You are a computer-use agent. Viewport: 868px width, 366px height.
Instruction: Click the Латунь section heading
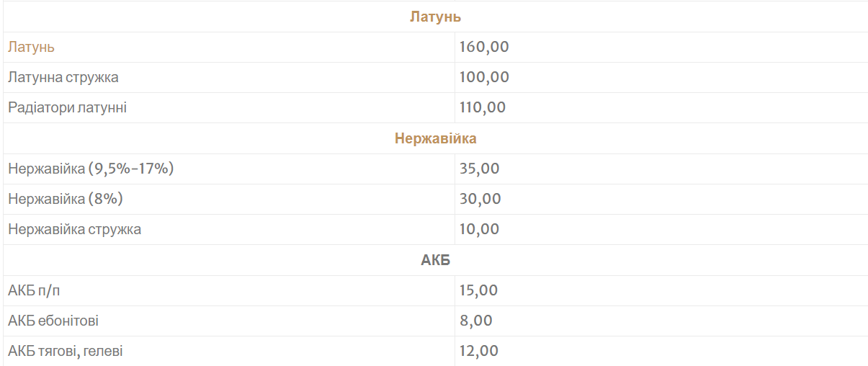435,17
